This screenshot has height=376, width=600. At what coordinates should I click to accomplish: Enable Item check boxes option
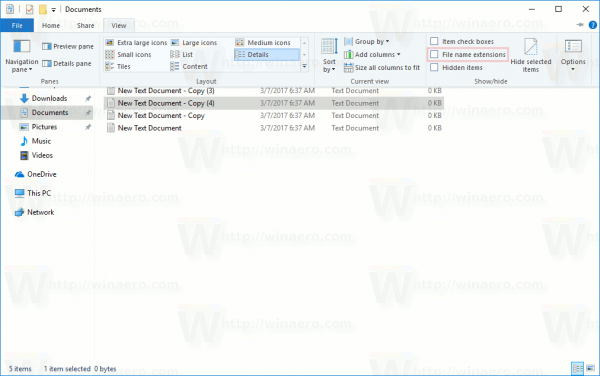[434, 41]
